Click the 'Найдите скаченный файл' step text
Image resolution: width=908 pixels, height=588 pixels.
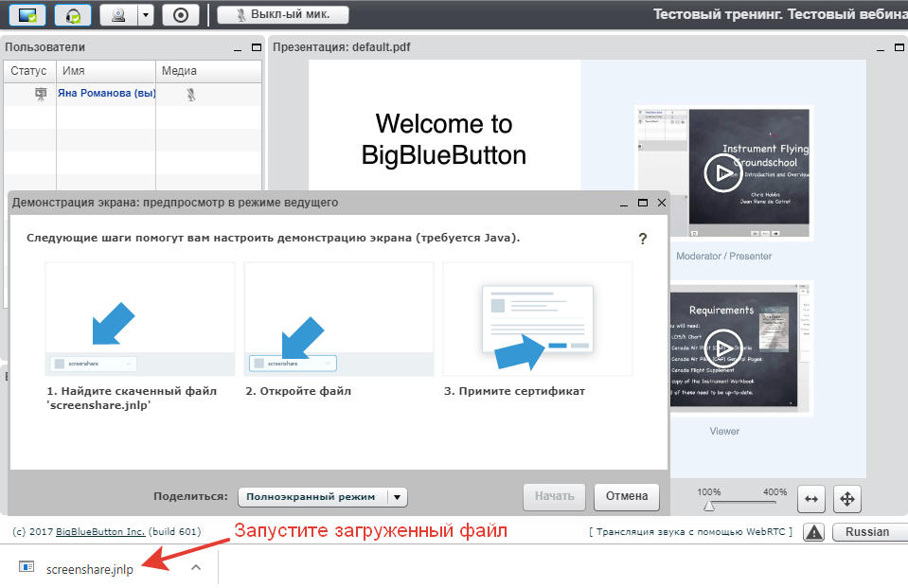tap(132, 398)
